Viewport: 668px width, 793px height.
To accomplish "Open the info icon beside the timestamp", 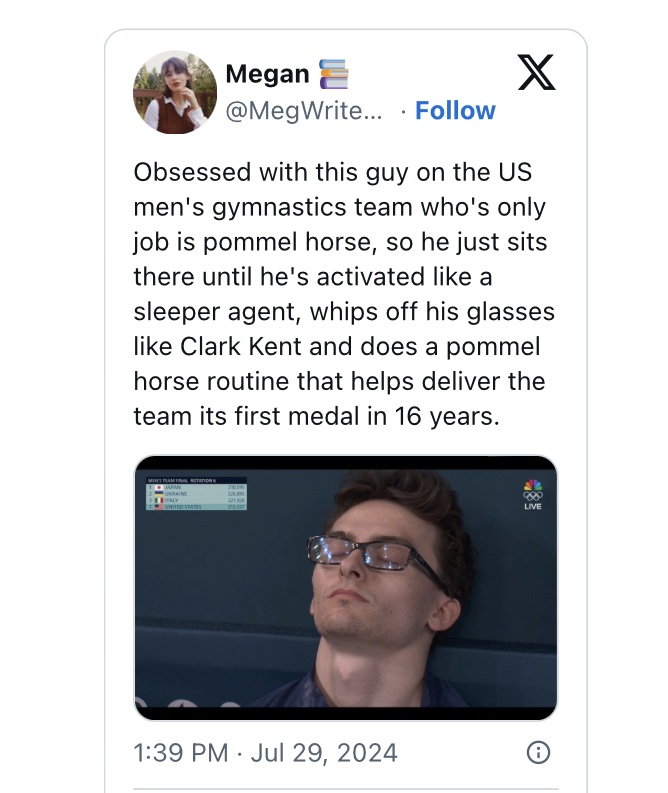I will [x=538, y=752].
